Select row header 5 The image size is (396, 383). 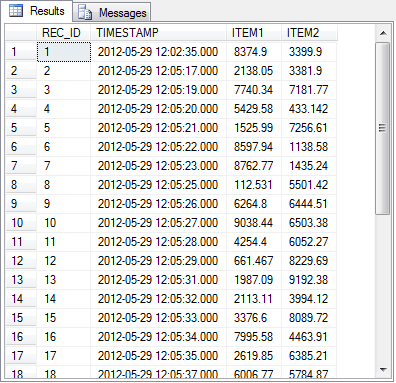click(21, 128)
